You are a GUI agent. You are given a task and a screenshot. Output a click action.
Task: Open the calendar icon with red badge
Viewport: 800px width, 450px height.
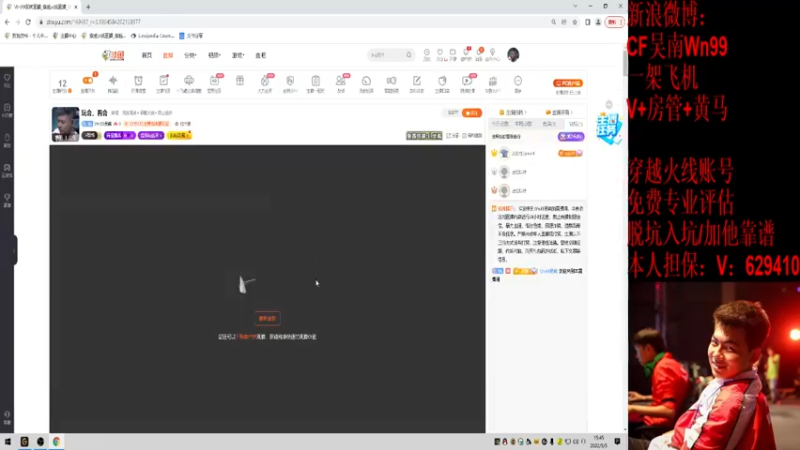pos(214,81)
